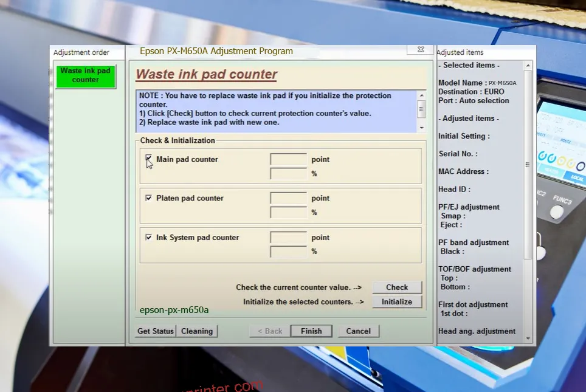Click the Get Status button

click(x=156, y=331)
